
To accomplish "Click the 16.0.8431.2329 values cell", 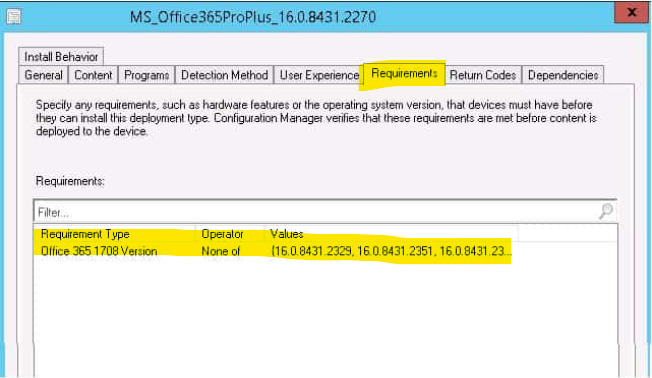I will point(391,251).
